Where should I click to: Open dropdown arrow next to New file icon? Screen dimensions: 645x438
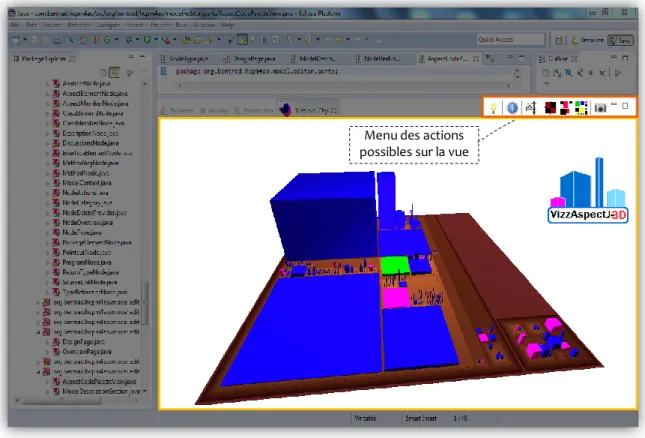(x=25, y=40)
